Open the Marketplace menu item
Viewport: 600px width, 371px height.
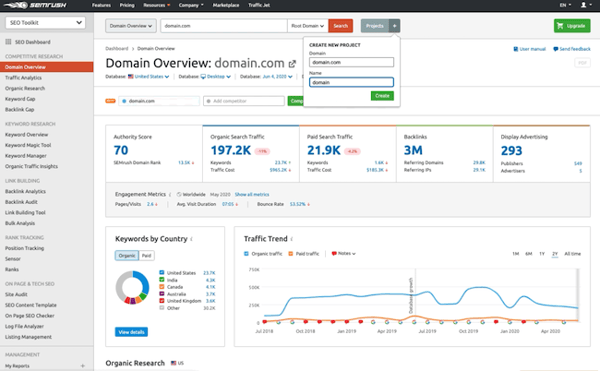click(x=226, y=5)
